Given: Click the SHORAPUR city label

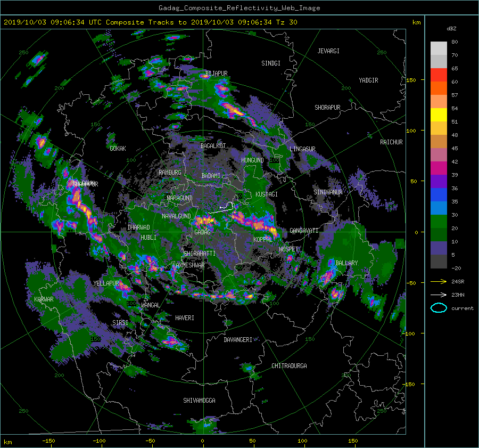Looking at the screenshot, I should [x=327, y=108].
